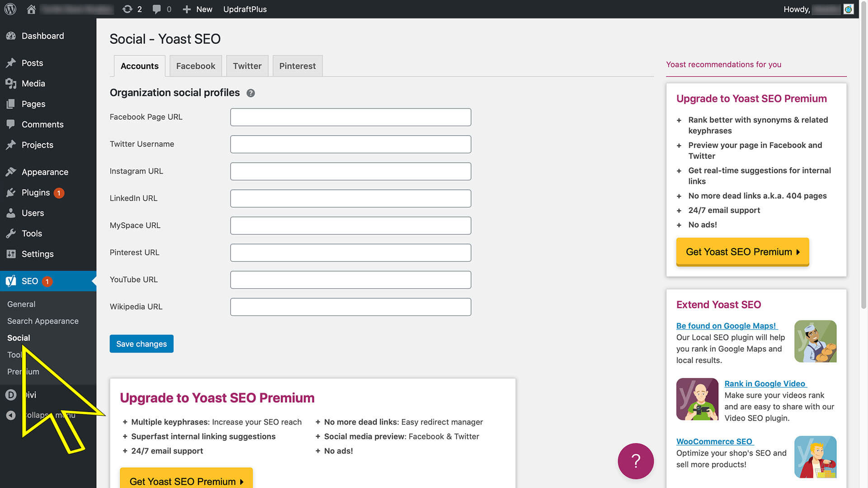The image size is (868, 488).
Task: Click the Divi D icon
Action: 11,394
